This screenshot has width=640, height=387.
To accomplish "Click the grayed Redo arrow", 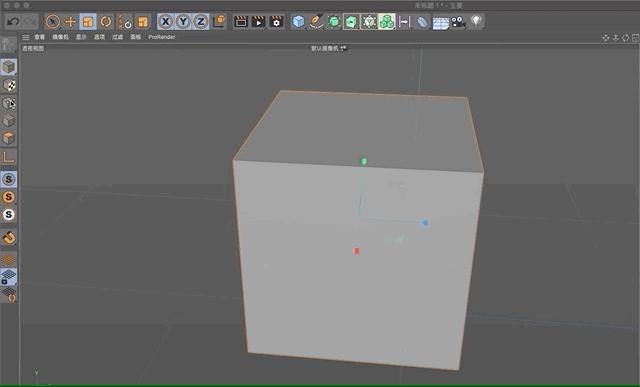I will point(30,22).
